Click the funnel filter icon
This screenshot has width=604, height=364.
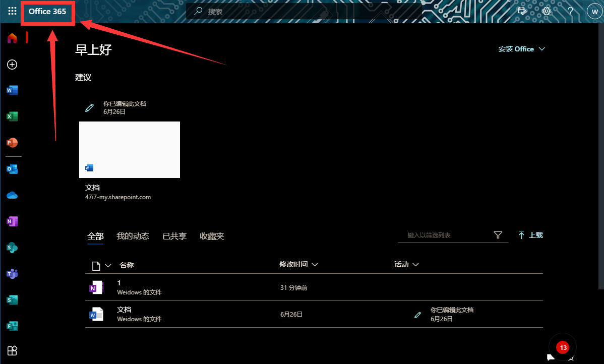(498, 235)
